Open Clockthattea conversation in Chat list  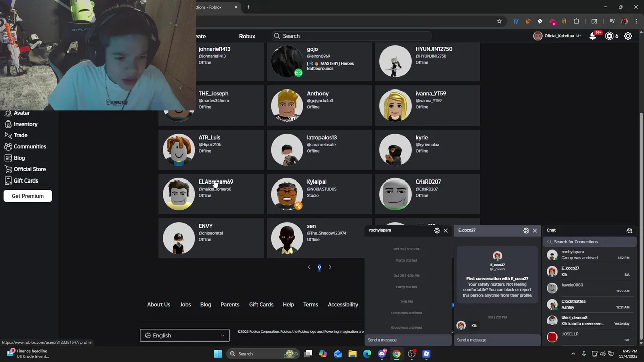pos(589,304)
